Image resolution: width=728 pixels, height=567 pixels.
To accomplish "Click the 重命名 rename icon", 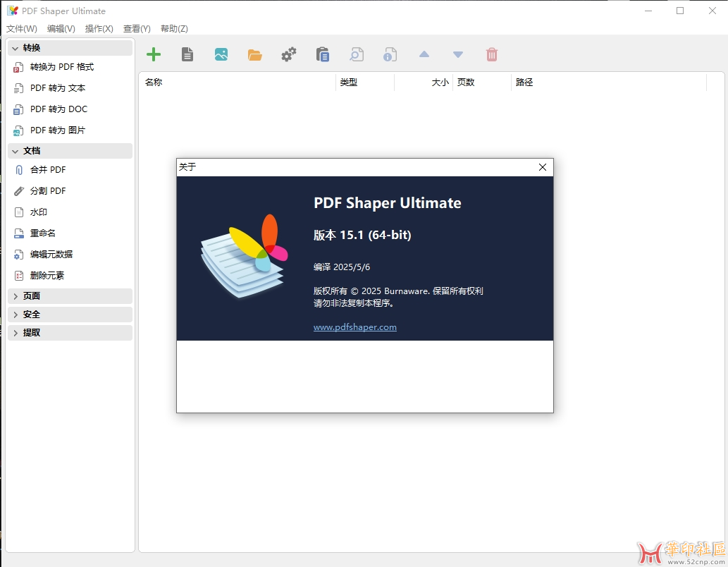I will pyautogui.click(x=18, y=233).
